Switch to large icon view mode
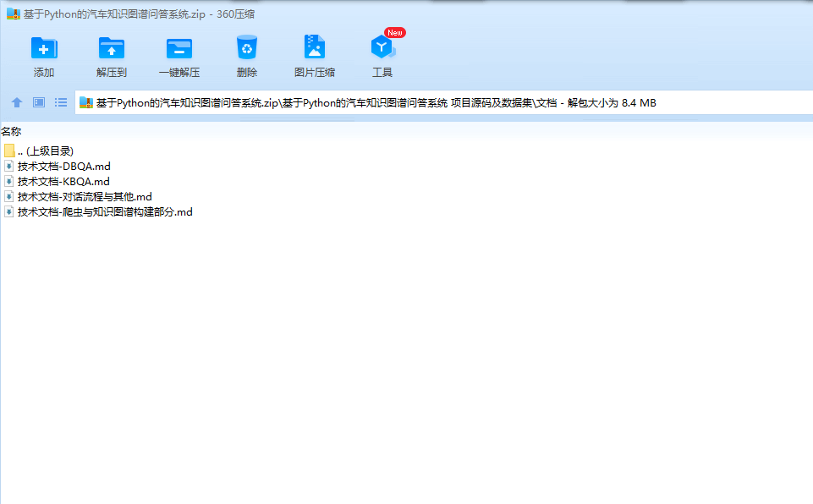Viewport: 813px width, 504px height. [x=39, y=102]
